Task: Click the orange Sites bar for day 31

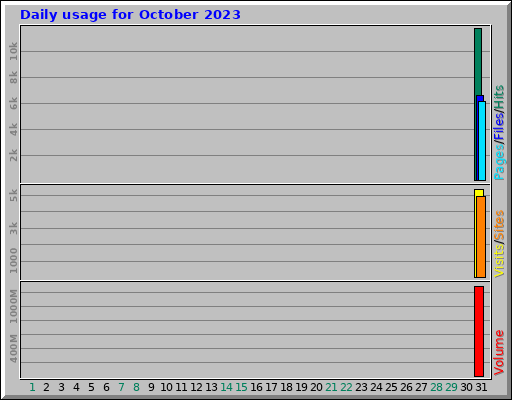Action: 481,237
